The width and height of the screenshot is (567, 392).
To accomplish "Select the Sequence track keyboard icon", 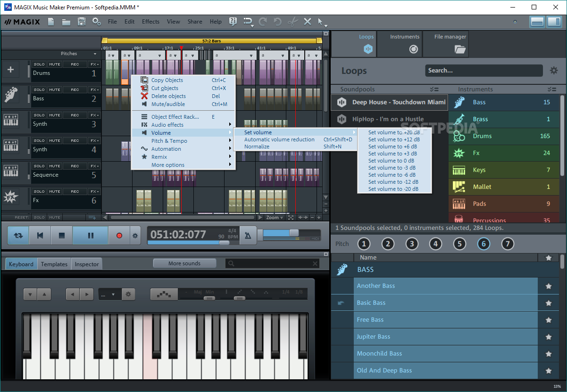I will 10,171.
